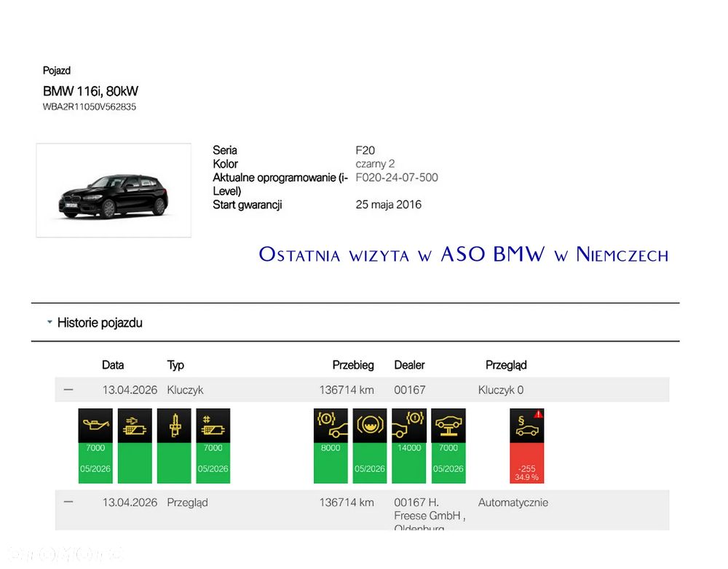Click the Data column header
The height and width of the screenshot is (569, 728).
point(113,365)
